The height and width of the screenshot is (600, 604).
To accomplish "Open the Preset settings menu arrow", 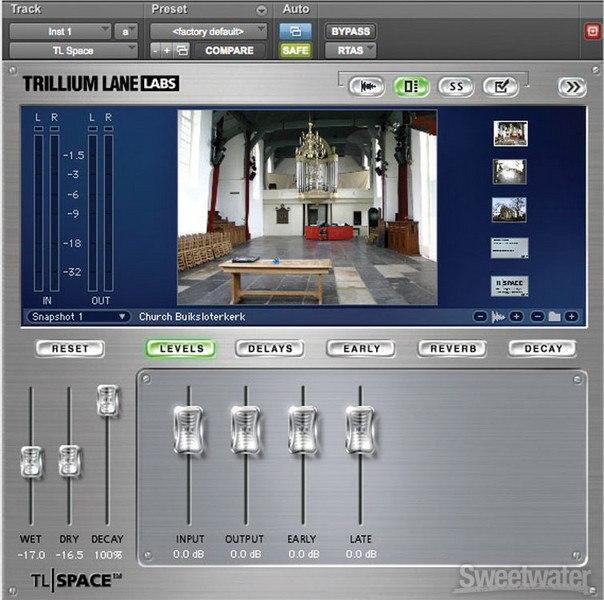I will click(262, 10).
